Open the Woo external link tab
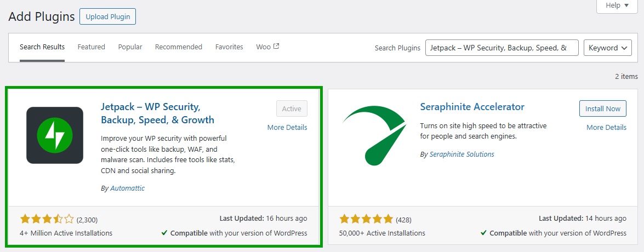Viewport: 644px width, 252px height. click(x=267, y=47)
